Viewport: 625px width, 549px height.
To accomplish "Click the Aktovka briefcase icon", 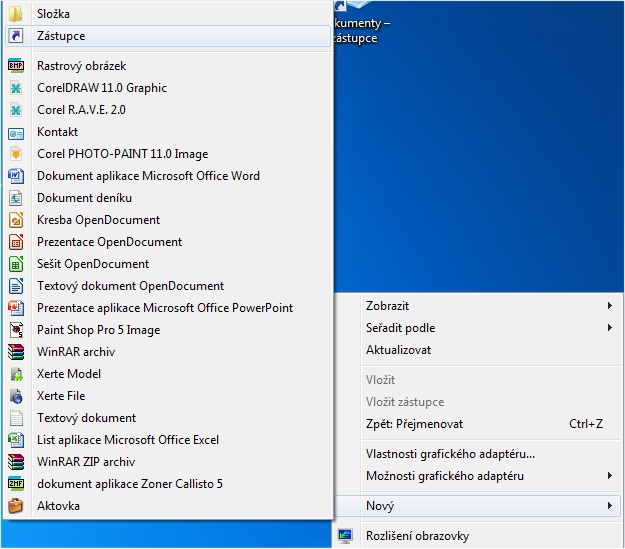I will [x=16, y=506].
